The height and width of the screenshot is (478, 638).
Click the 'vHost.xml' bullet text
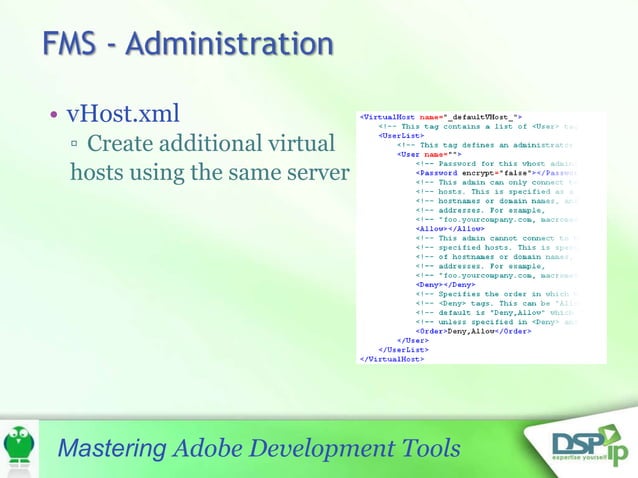click(123, 113)
